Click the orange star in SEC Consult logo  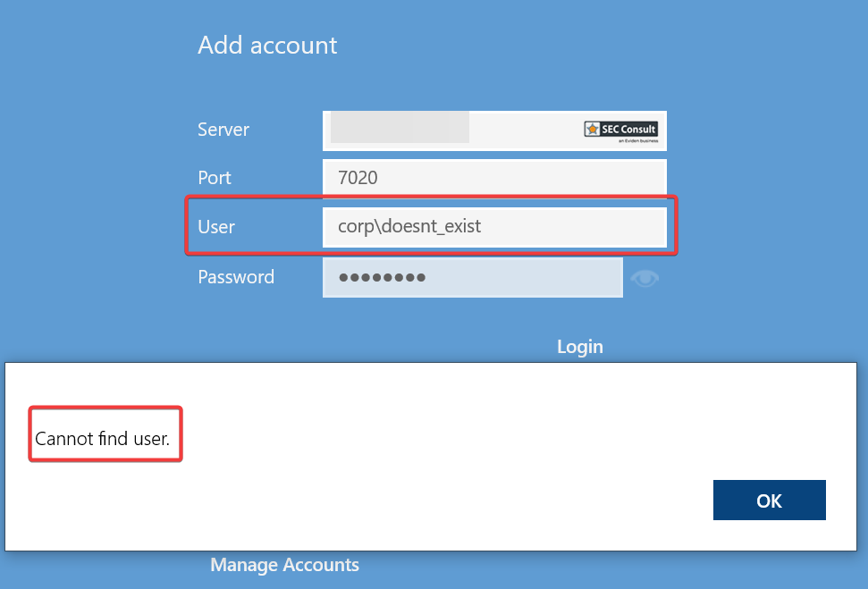(x=592, y=130)
